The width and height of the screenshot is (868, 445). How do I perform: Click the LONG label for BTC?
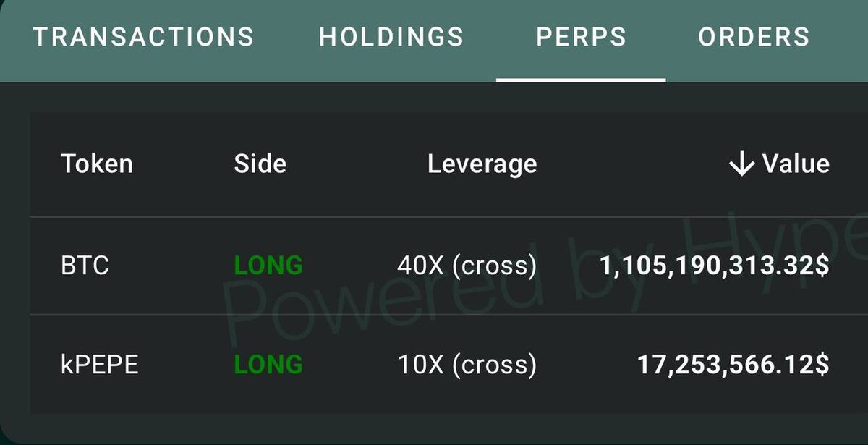pyautogui.click(x=268, y=266)
